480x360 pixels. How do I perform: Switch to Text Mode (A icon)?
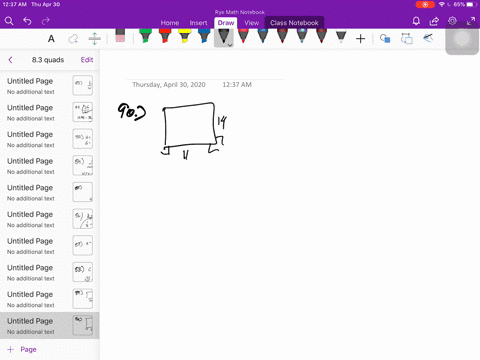(x=51, y=39)
